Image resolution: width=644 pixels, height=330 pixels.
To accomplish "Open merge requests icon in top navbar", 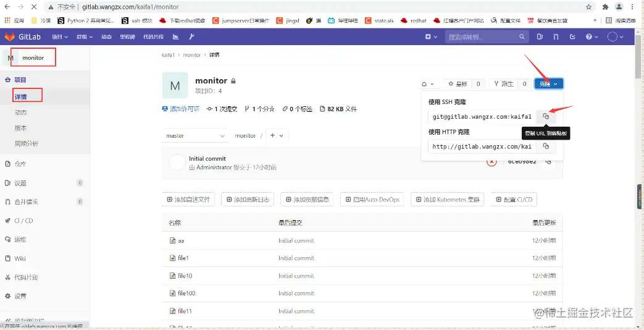I will coord(556,36).
